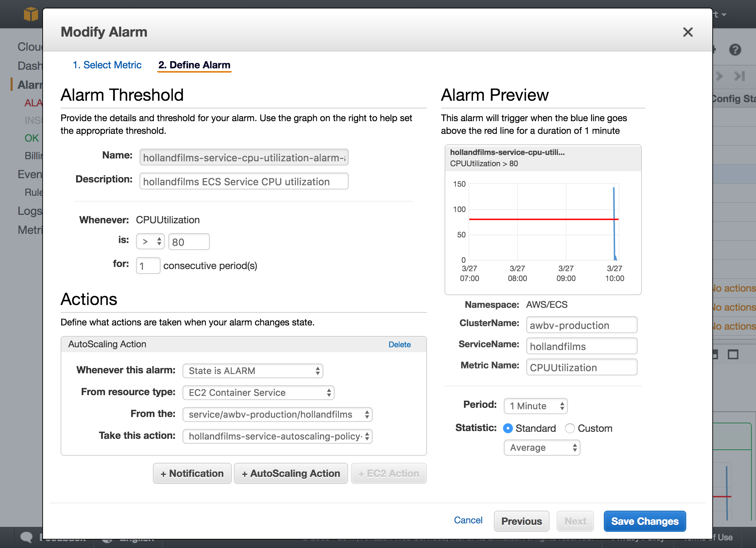The image size is (756, 548).
Task: Click the CPUUtilization > 80 label
Action: [484, 164]
